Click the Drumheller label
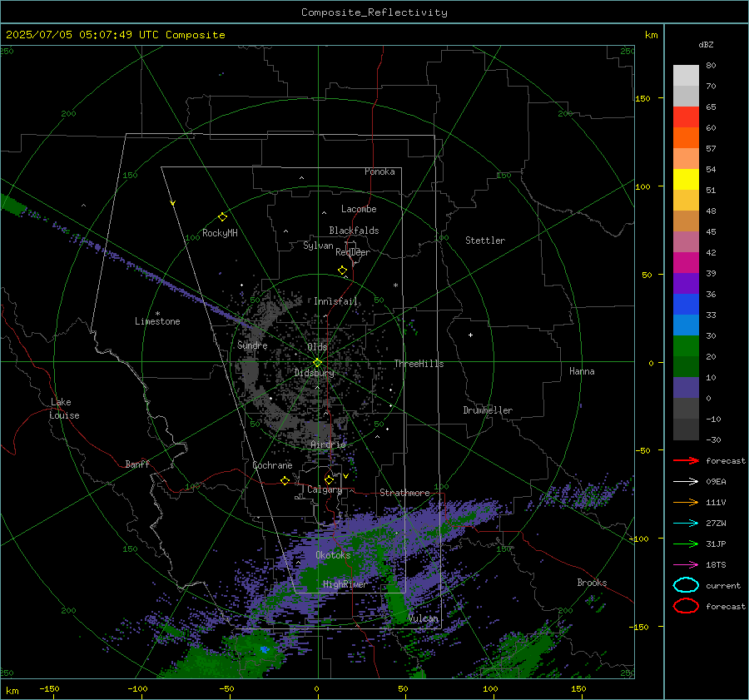This screenshot has height=700, width=749. pos(488,410)
